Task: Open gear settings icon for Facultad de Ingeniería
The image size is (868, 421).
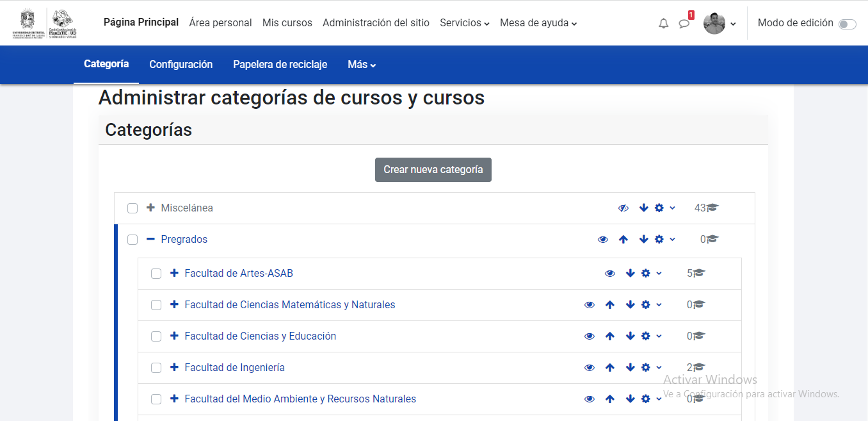Action: click(x=646, y=367)
